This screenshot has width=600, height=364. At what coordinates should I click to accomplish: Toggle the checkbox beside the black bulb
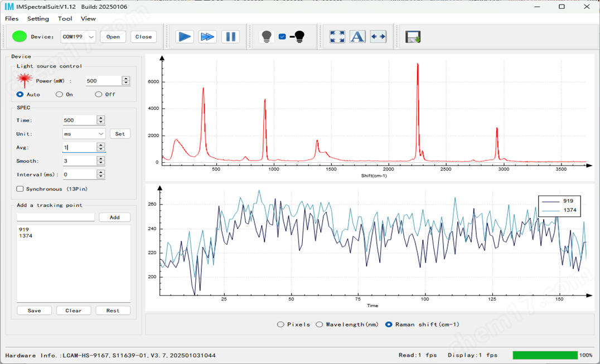point(282,37)
